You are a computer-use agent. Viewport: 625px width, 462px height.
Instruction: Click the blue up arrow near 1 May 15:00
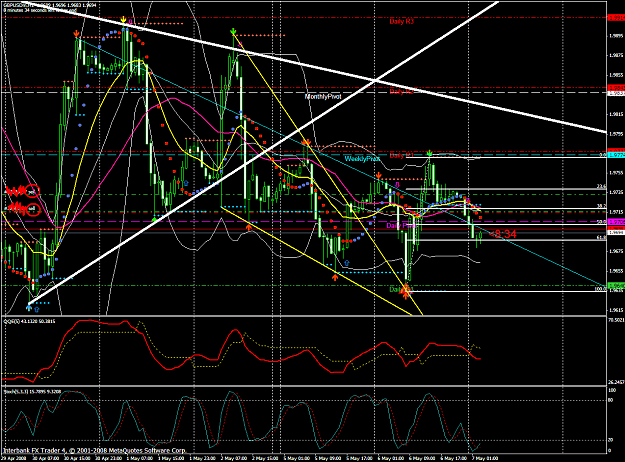pyautogui.click(x=186, y=183)
